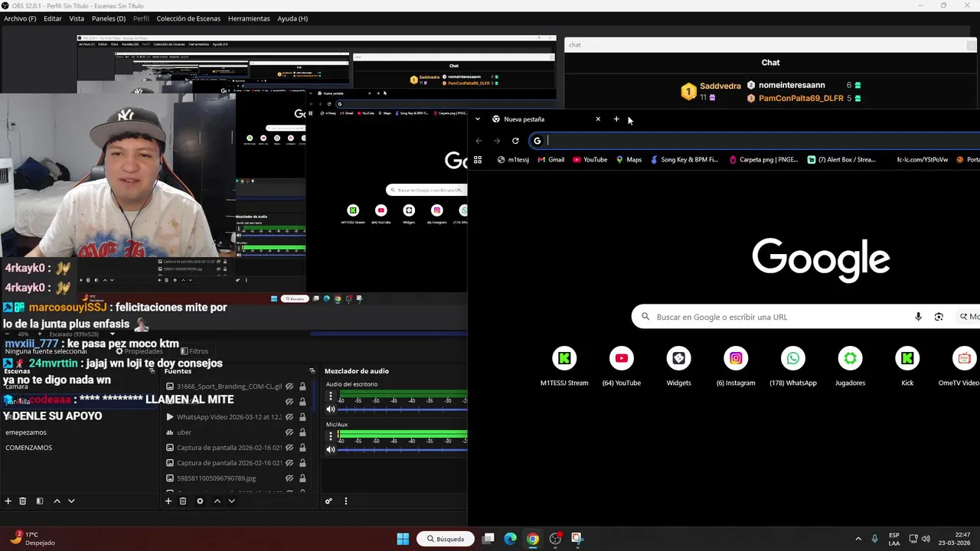
Task: Add a new source in Fuentes toolbar
Action: (168, 501)
